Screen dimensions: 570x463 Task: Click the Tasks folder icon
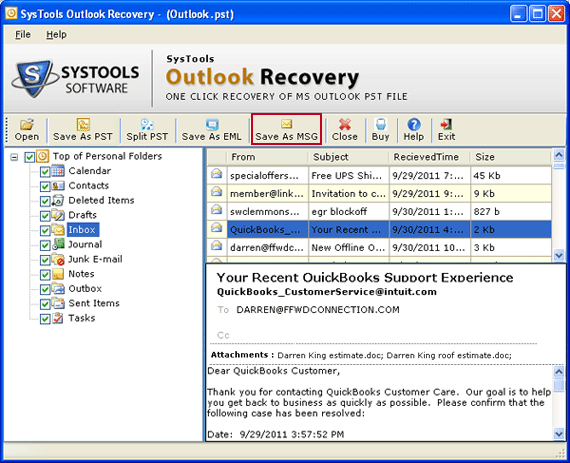pyautogui.click(x=58, y=318)
